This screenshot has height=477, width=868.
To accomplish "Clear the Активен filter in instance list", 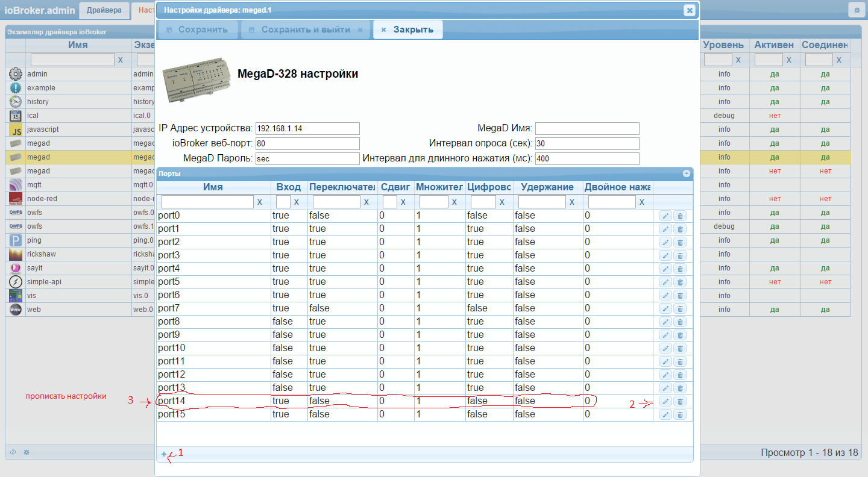I will click(x=789, y=60).
